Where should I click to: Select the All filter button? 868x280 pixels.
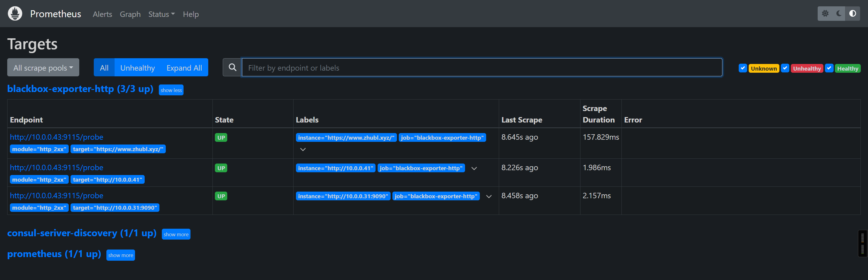104,68
